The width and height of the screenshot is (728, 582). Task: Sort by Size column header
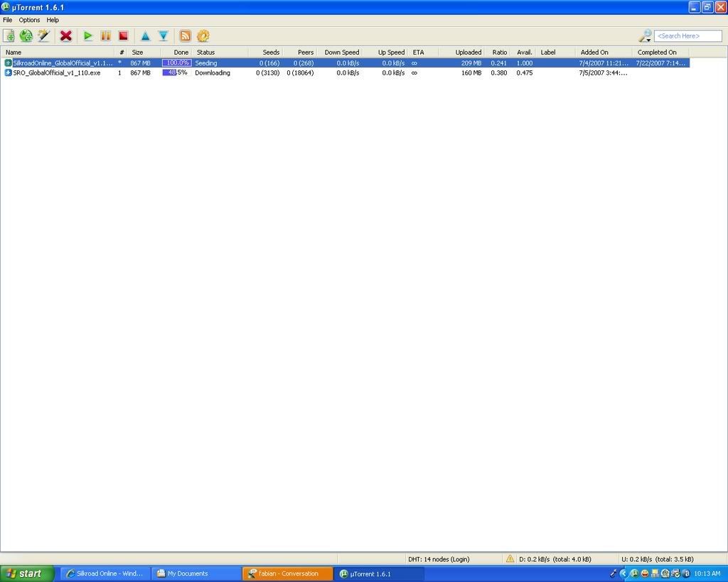coord(144,53)
